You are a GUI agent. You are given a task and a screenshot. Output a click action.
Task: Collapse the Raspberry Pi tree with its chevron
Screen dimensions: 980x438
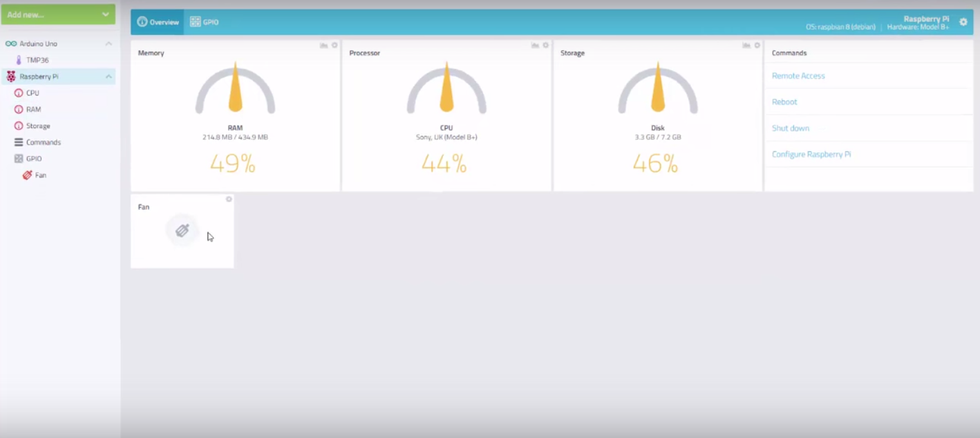pos(109,77)
